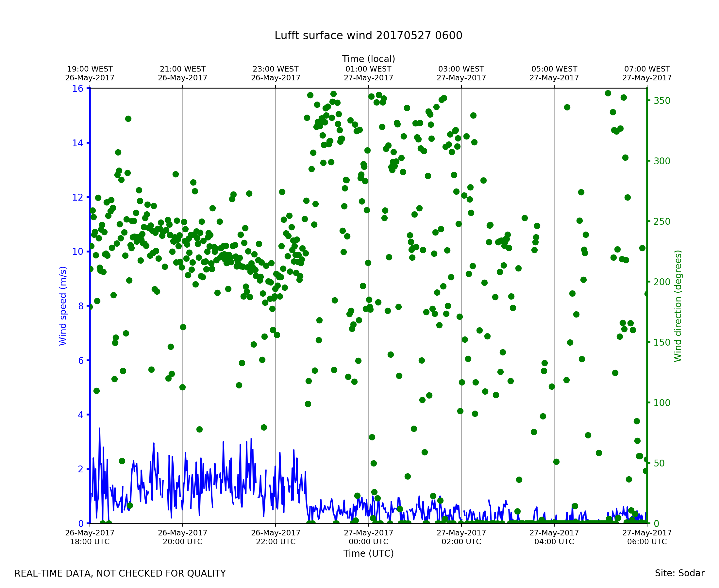
Task: Click the 'REAL-TIME DATA, NOT CHECKED FOR QUALITY' text
Action: coord(120,574)
